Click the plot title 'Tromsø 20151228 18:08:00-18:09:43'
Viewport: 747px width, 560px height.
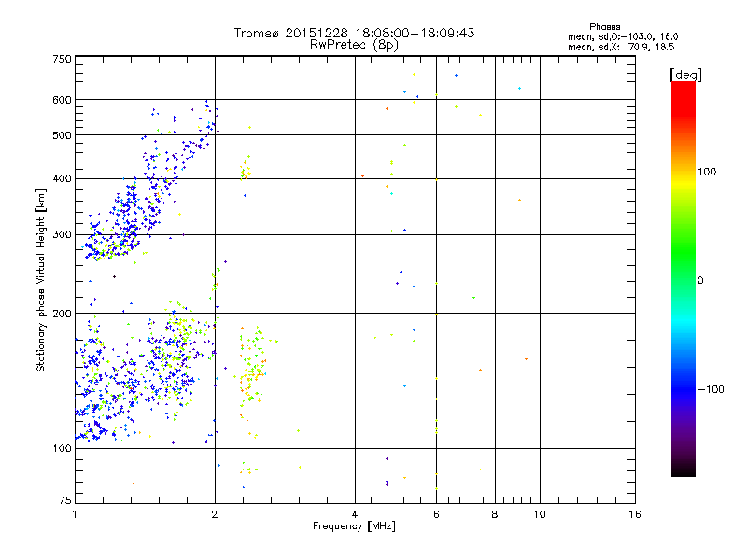[354, 33]
